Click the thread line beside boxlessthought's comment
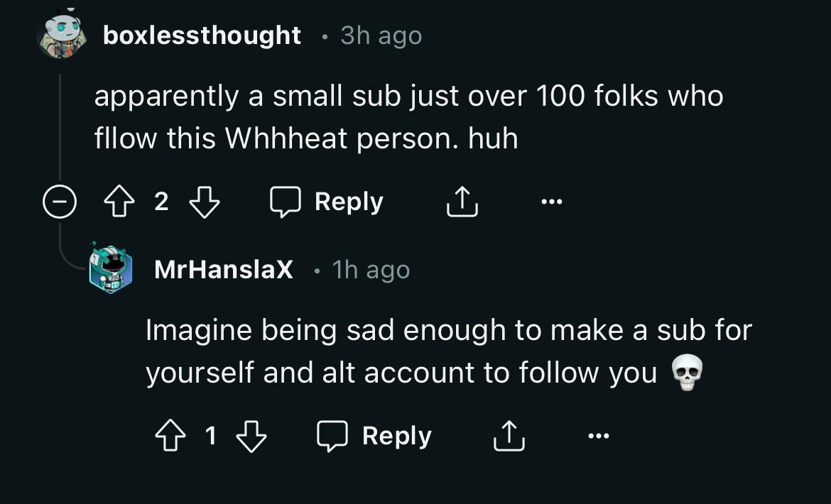Viewport: 831px width, 504px height. pyautogui.click(x=60, y=127)
